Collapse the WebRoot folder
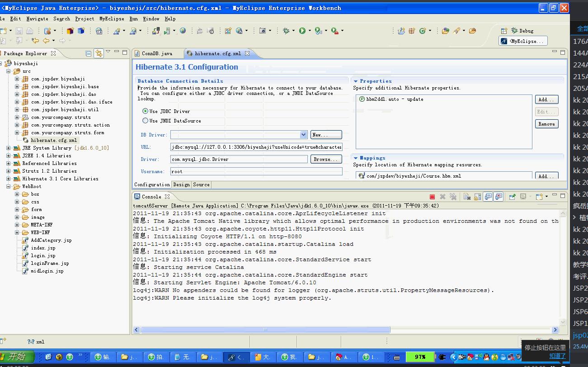The width and height of the screenshot is (588, 367). [x=9, y=186]
